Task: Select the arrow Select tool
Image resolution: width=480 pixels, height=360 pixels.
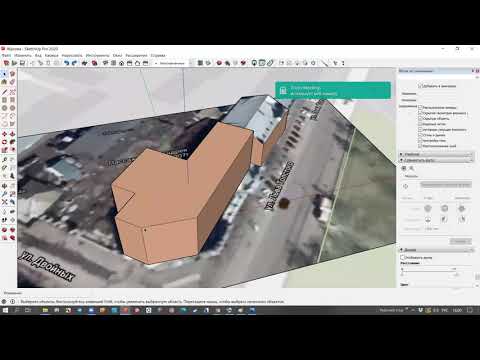Action: coord(4,74)
